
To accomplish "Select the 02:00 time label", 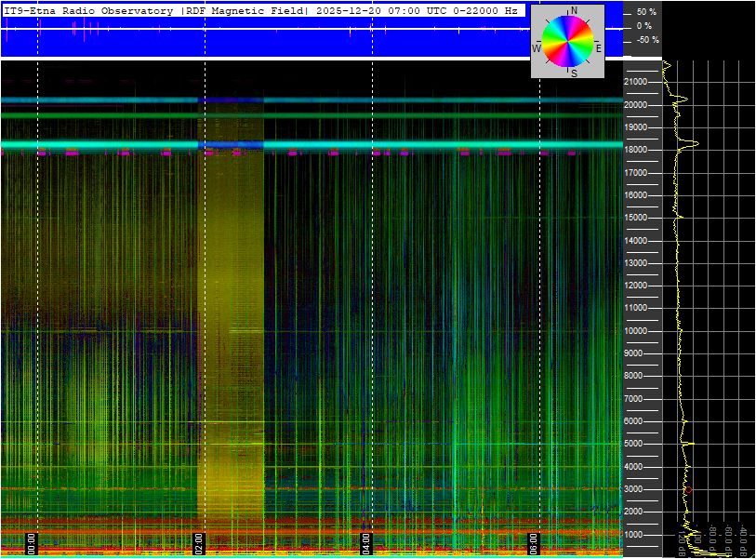I will [x=198, y=544].
